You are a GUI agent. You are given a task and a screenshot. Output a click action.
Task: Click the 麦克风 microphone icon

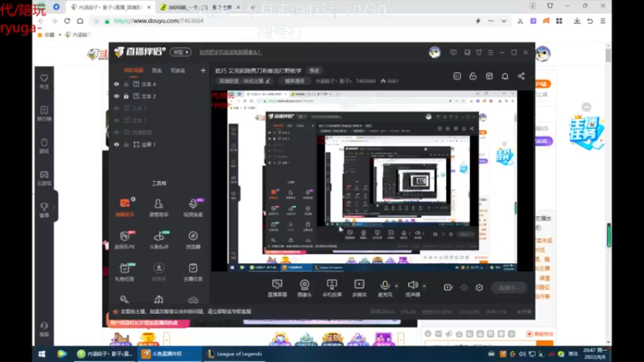pos(385,286)
